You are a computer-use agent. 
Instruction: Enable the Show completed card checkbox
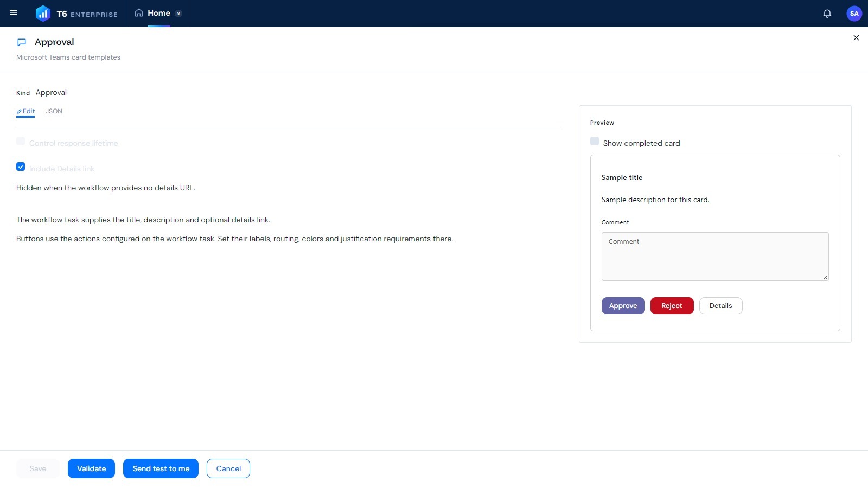click(595, 141)
